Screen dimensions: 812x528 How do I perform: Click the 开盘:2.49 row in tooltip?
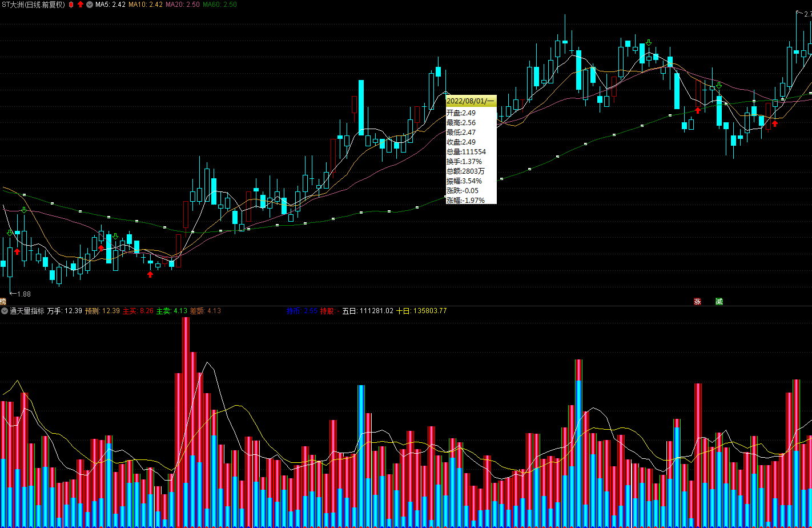(471, 113)
